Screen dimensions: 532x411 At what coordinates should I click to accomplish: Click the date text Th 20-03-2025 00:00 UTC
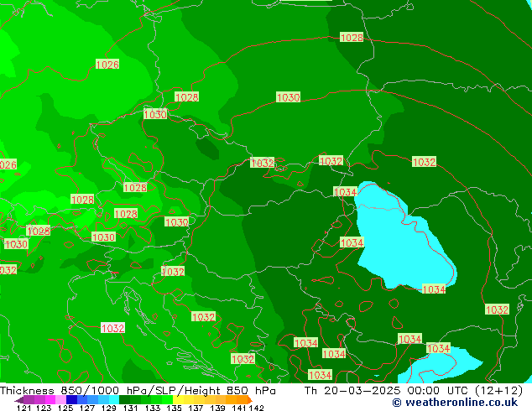387,391
